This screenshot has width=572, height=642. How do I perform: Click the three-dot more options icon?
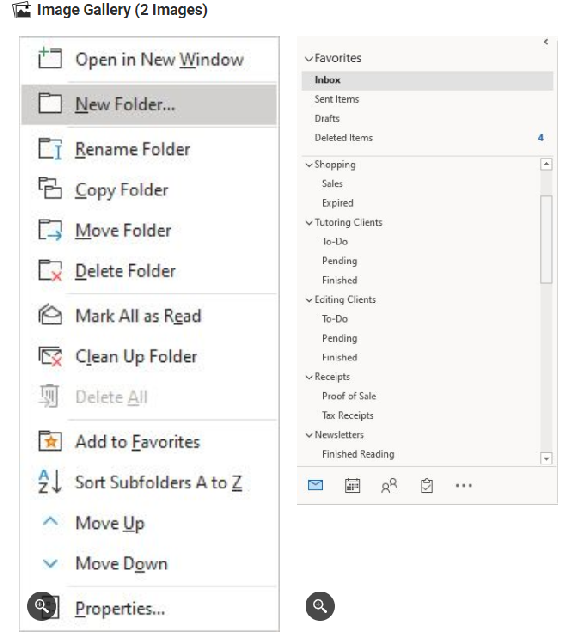click(463, 486)
